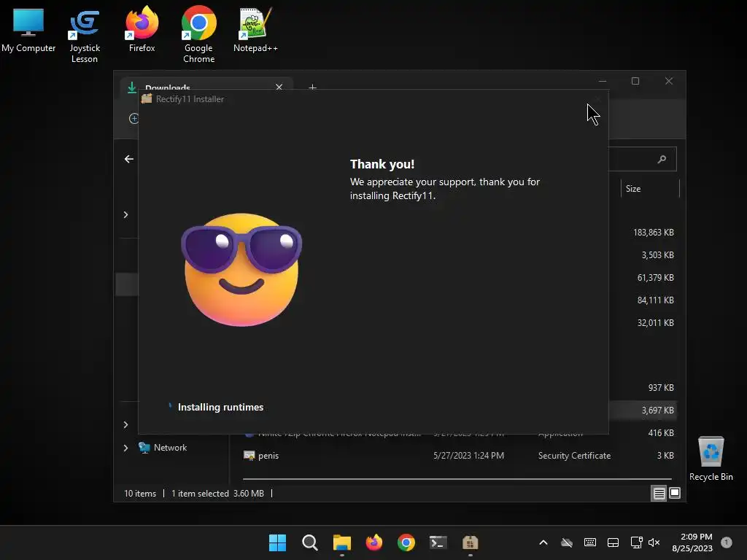The height and width of the screenshot is (560, 747).
Task: Open the Windows Start menu
Action: coord(277,542)
